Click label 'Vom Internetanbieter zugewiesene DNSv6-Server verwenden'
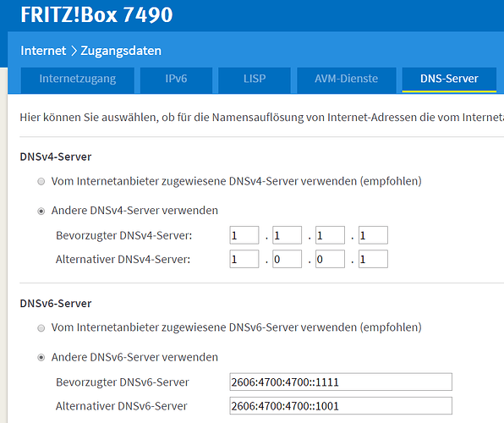Screen dimensions: 504x423 pos(236,327)
